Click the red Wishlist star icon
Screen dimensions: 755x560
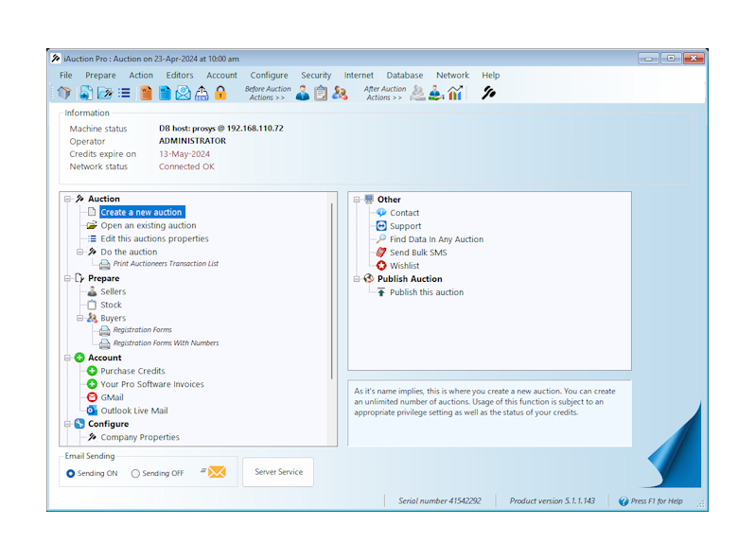pos(381,265)
